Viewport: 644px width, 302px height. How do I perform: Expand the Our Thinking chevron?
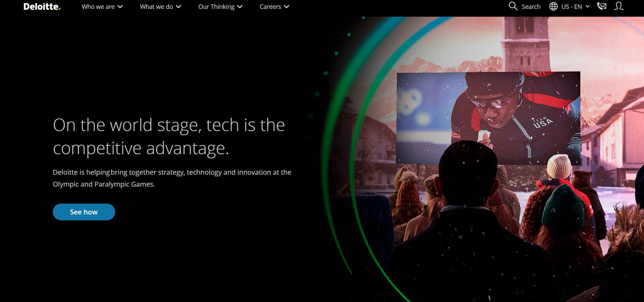point(240,7)
